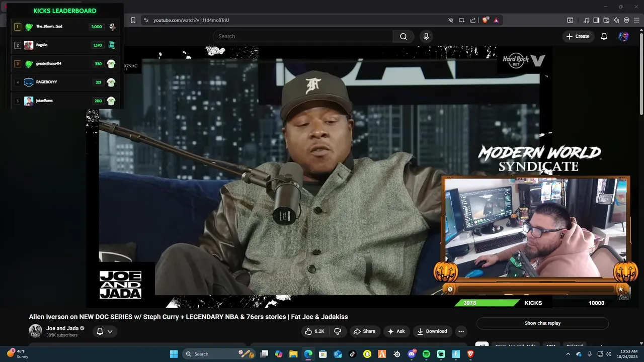Screen dimensions: 644x362
Task: Click the Joe and Jada channel avatar
Action: [x=35, y=331]
